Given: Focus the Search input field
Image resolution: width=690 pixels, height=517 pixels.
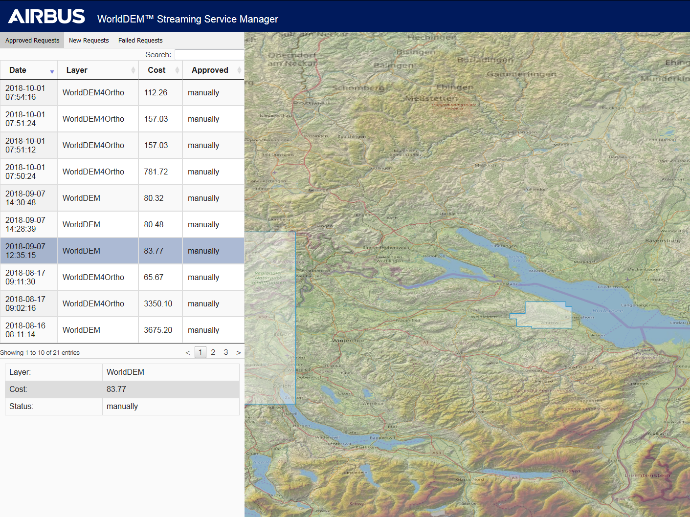Looking at the screenshot, I should point(209,55).
